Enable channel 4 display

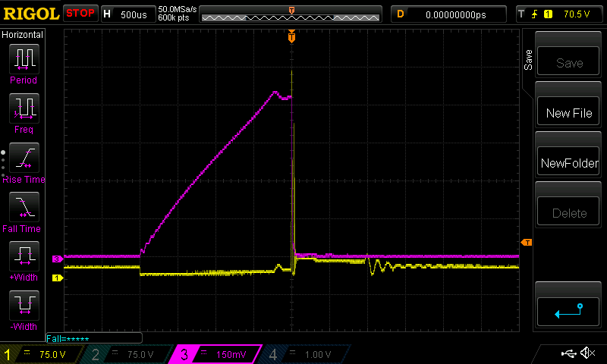tap(302, 354)
